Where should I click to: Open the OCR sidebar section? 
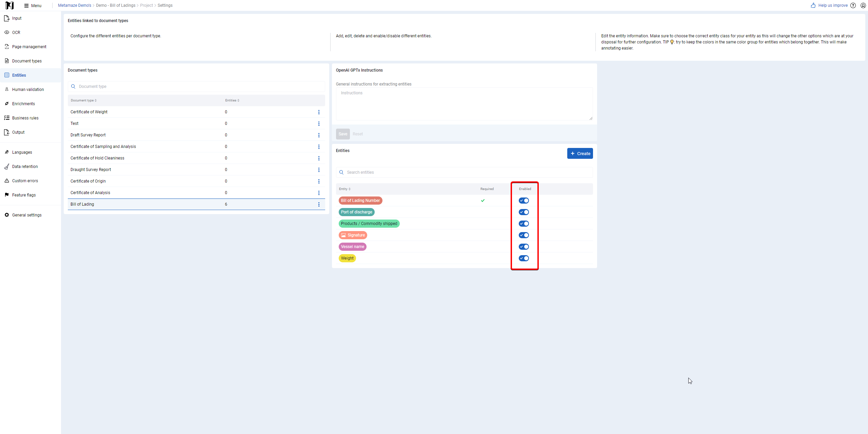click(31, 33)
